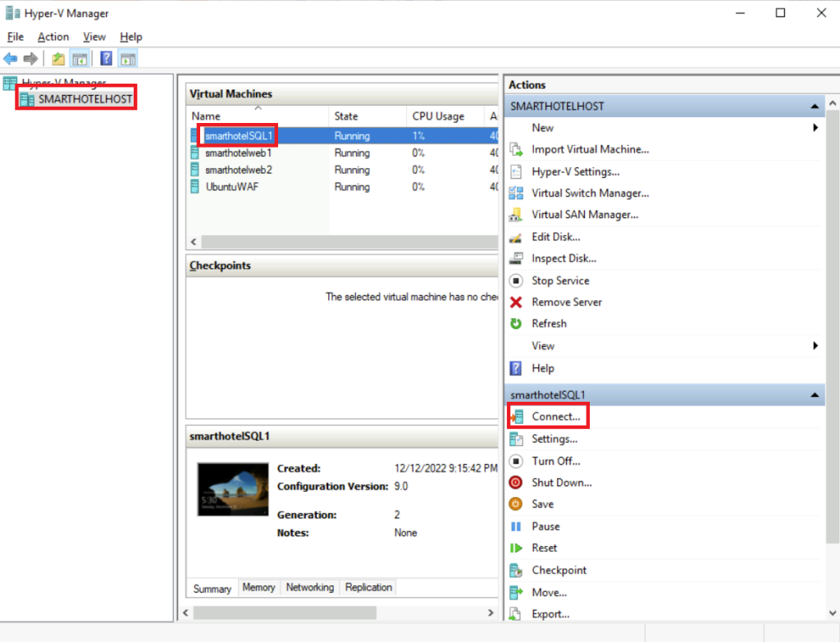Click Import Virtual Machine... action label
The image size is (840, 642).
[x=590, y=149]
